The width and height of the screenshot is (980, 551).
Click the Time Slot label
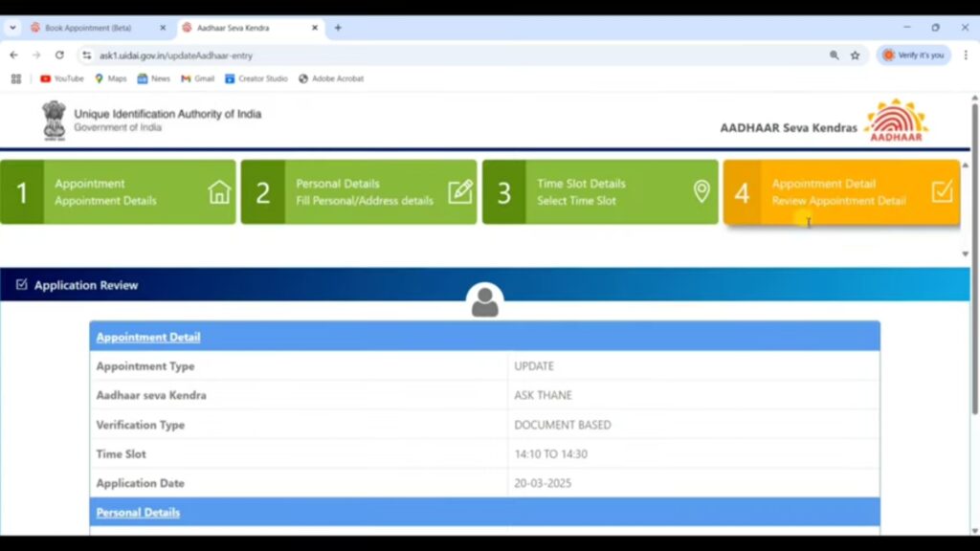(x=121, y=454)
